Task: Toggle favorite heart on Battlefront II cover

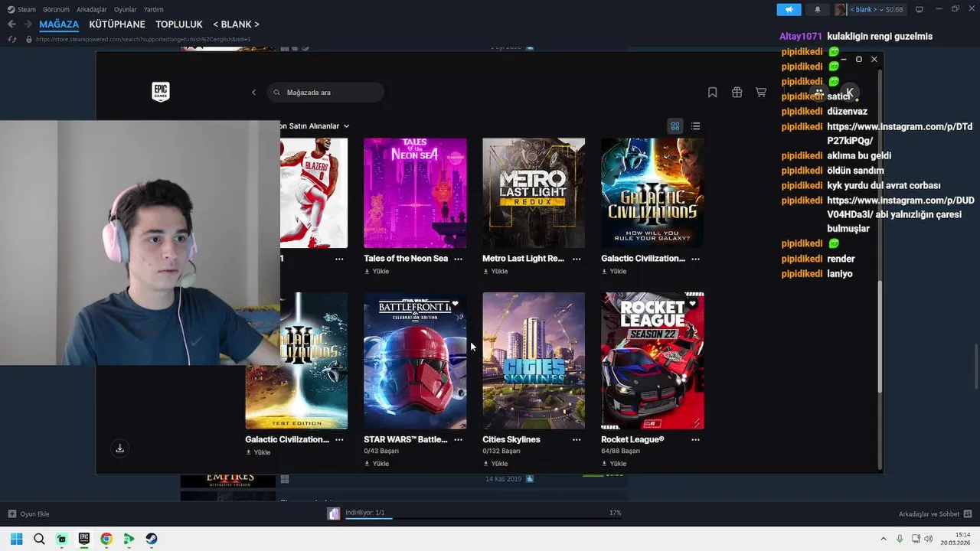Action: 455,304
